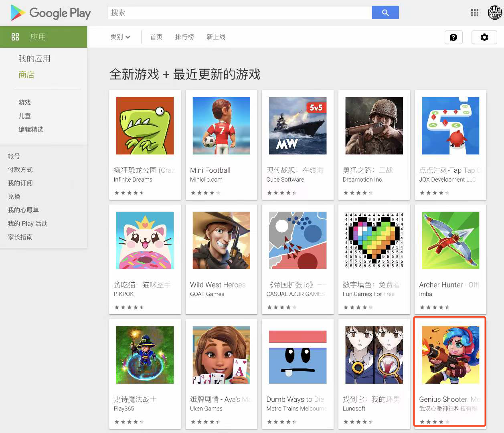
Task: Open the 儿童 kids category link
Action: pos(24,116)
